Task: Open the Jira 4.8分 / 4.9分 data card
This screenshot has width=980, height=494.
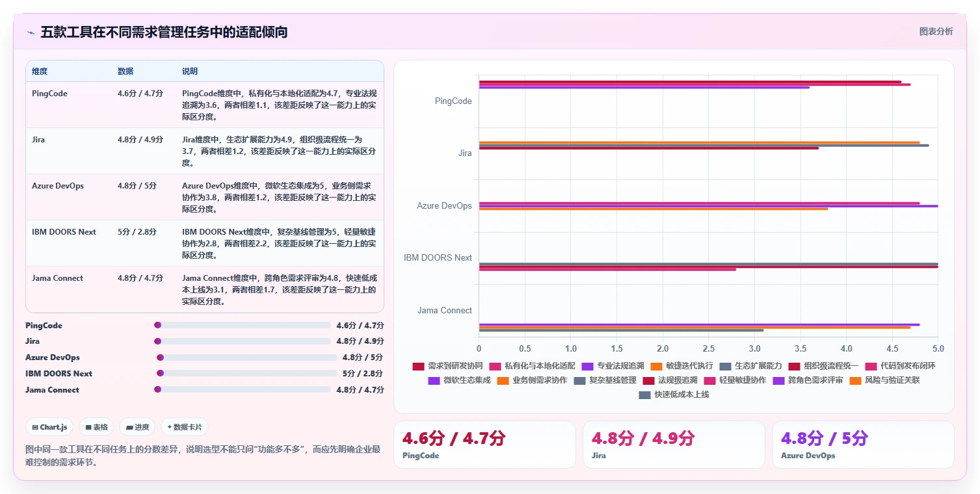Action: click(674, 445)
